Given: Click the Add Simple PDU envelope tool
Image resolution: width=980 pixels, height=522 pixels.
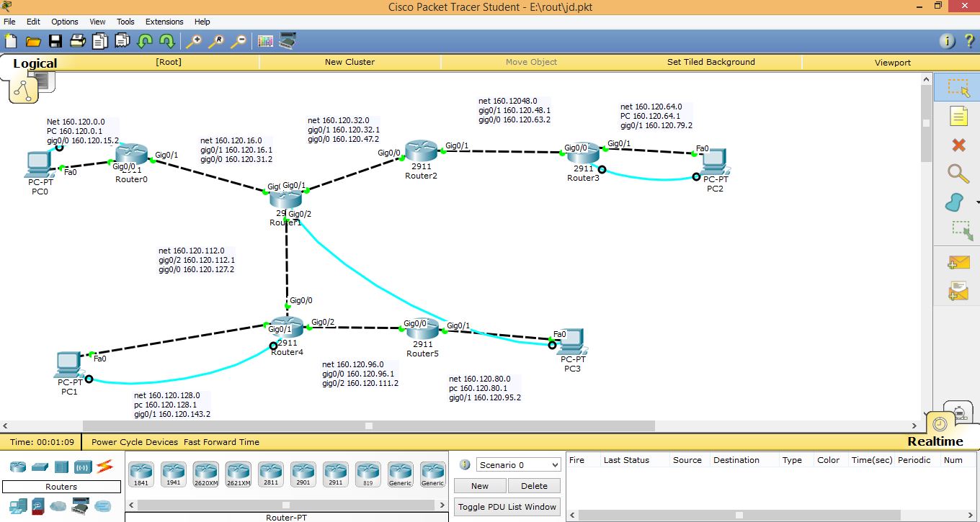Looking at the screenshot, I should (x=958, y=263).
